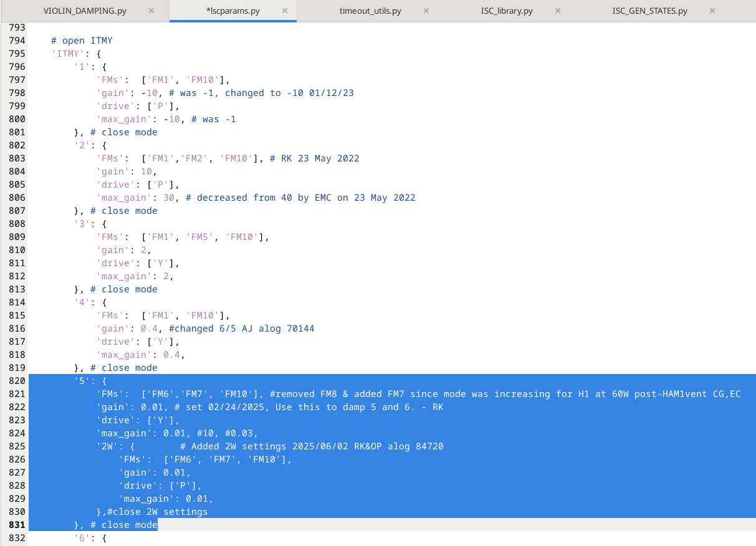The image size is (756, 546).
Task: Click line number 820 in gutter
Action: pos(17,381)
